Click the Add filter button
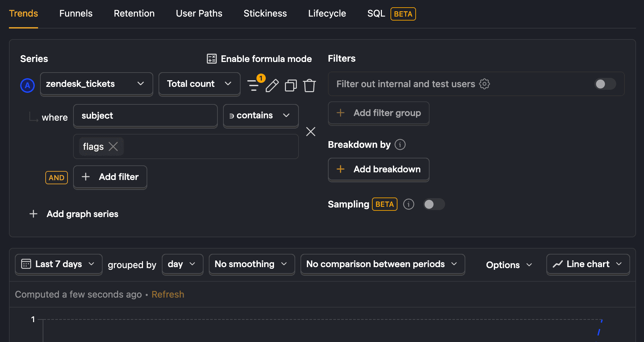 coord(110,177)
